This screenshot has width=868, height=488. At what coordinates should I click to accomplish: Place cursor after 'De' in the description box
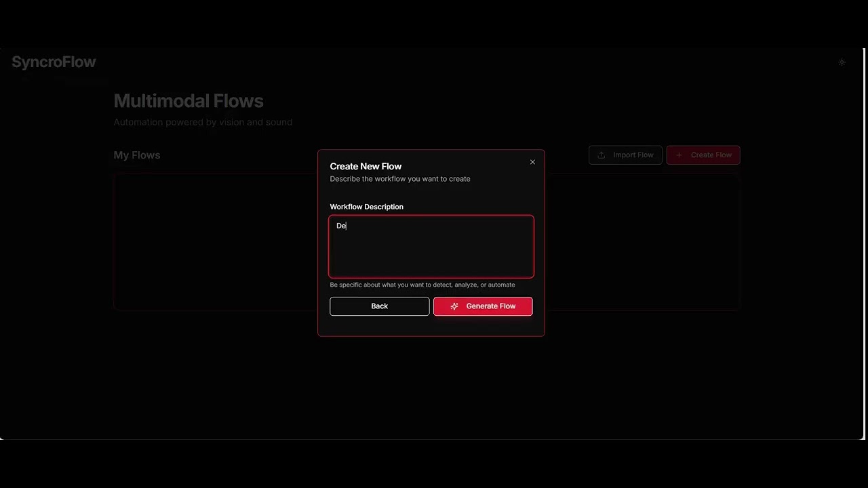346,226
